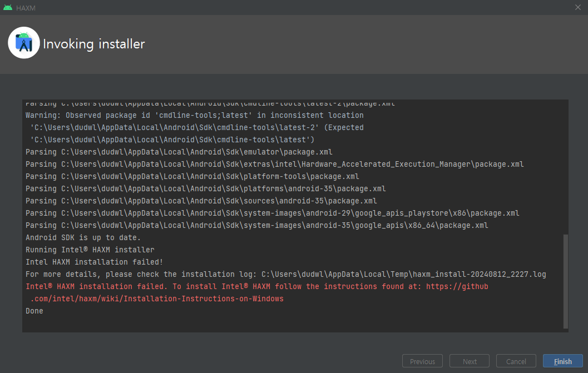588x373 pixels.
Task: Click the Warning: Observed package id line
Action: (x=195, y=115)
